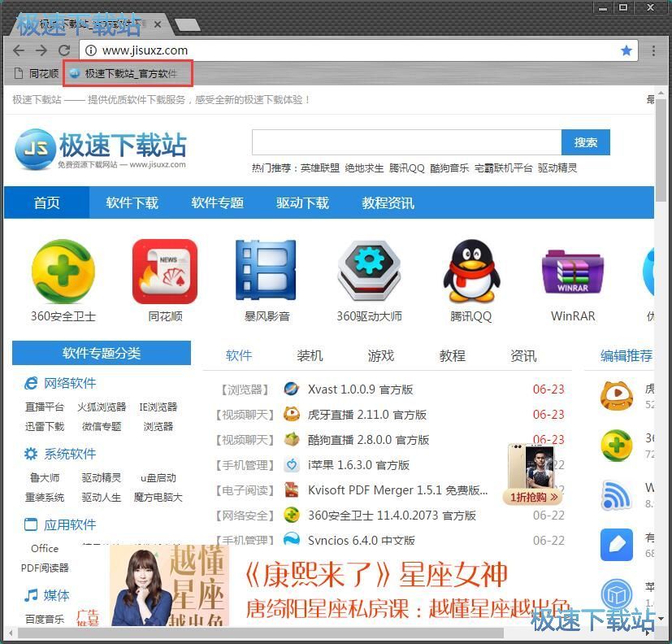Click the 虎牙直播 icon in software list
The width and height of the screenshot is (672, 644).
point(292,414)
